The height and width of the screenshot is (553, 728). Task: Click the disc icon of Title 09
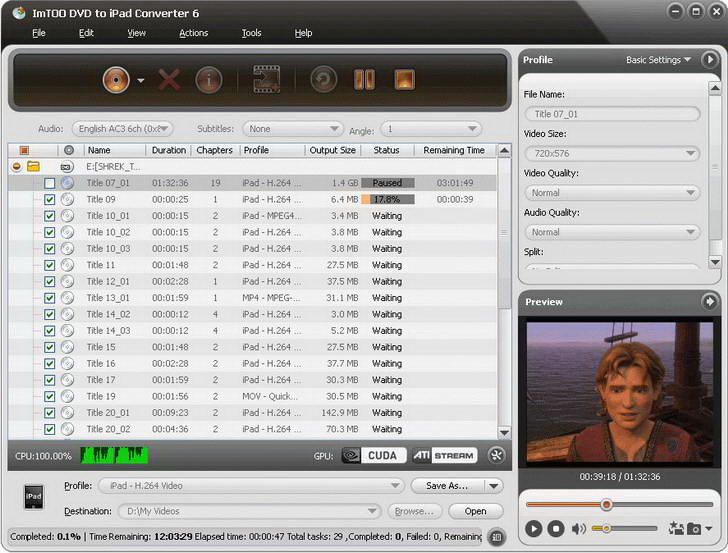tap(68, 199)
